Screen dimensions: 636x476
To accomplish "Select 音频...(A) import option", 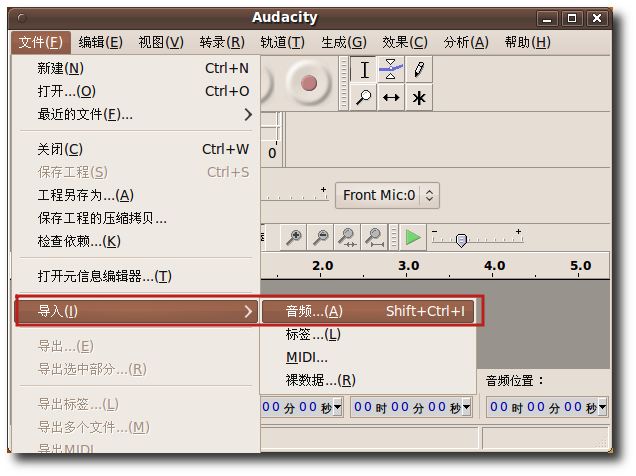I will click(368, 311).
